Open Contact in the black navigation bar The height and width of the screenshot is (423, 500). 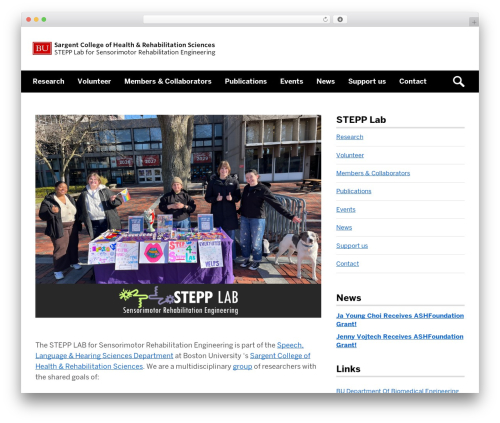click(413, 81)
